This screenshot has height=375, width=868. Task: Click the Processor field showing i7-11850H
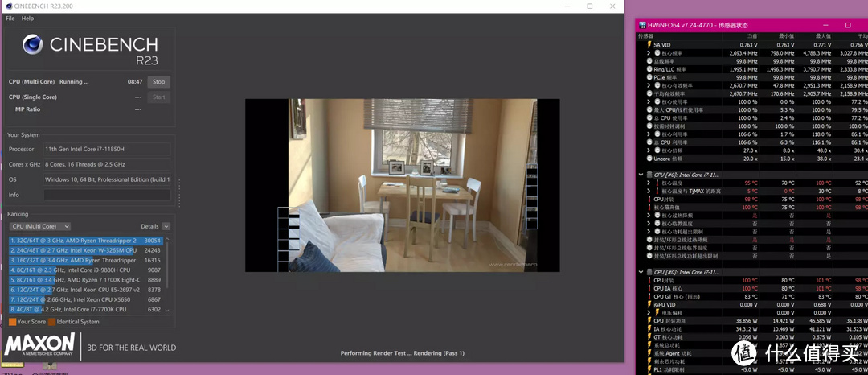(107, 149)
